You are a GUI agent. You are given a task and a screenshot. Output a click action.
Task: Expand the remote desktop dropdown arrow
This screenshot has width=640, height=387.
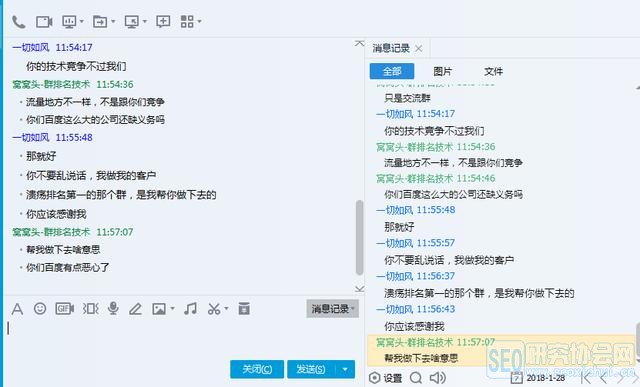tap(144, 22)
